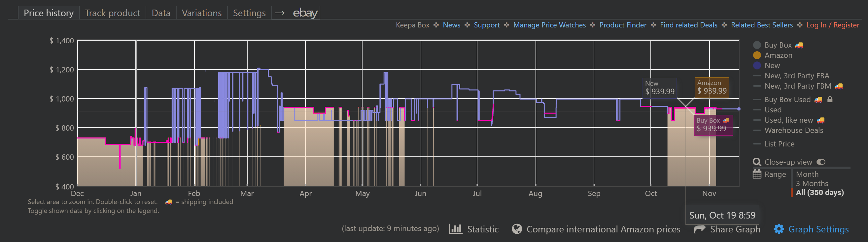Click the Keepa Box label
This screenshot has height=242, width=868.
(x=412, y=25)
